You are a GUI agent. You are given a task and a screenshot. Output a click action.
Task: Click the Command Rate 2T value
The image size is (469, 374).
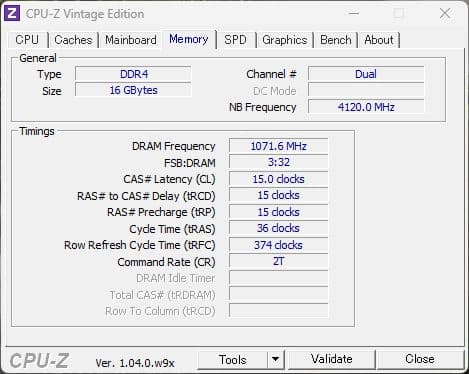coord(279,261)
